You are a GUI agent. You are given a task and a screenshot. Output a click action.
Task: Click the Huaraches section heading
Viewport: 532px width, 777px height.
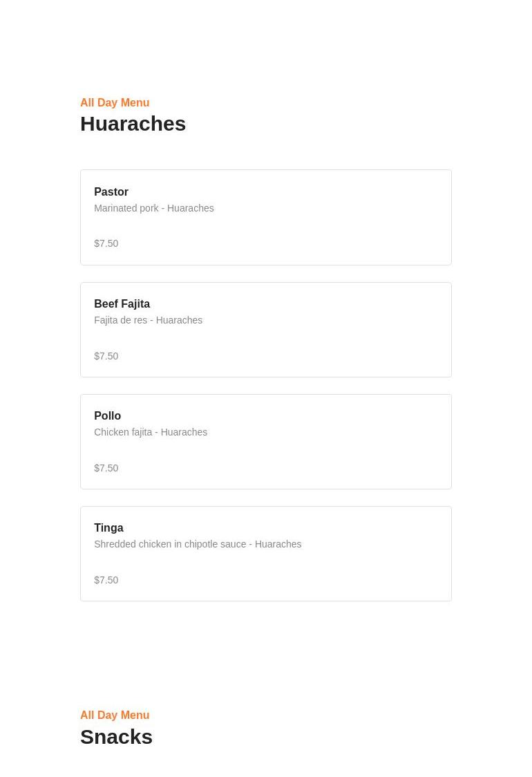[133, 124]
